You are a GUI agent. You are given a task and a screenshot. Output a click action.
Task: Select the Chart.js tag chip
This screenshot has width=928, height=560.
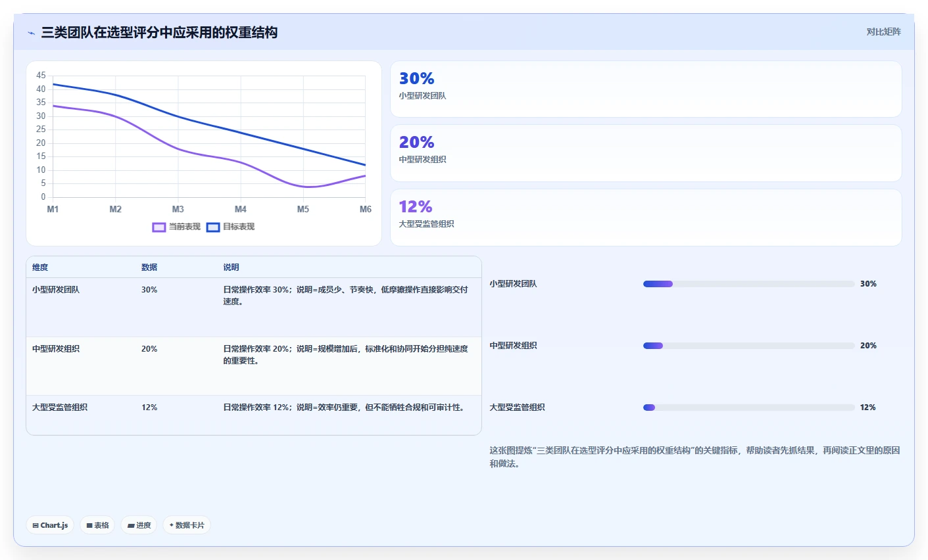50,525
